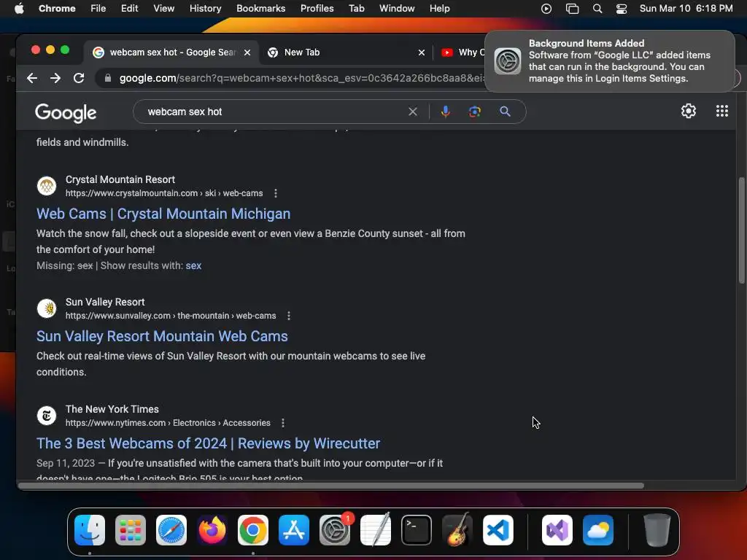Expand options for New York Times result

coord(282,423)
